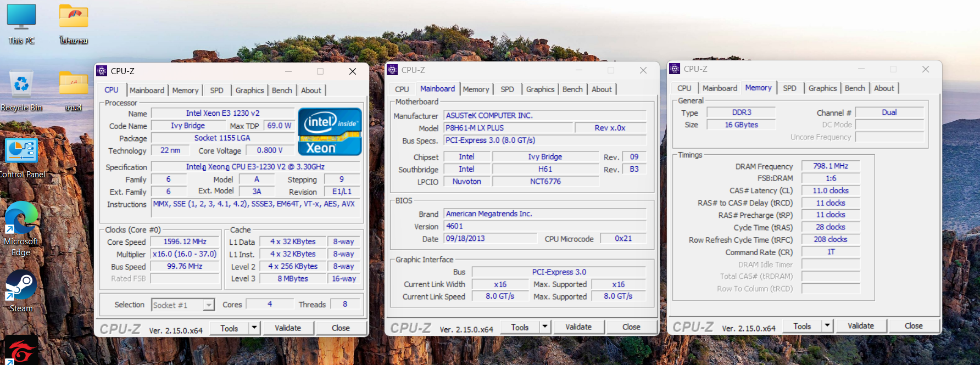
Task: Click the BIOS Date value 09/18/2013
Action: pos(490,239)
